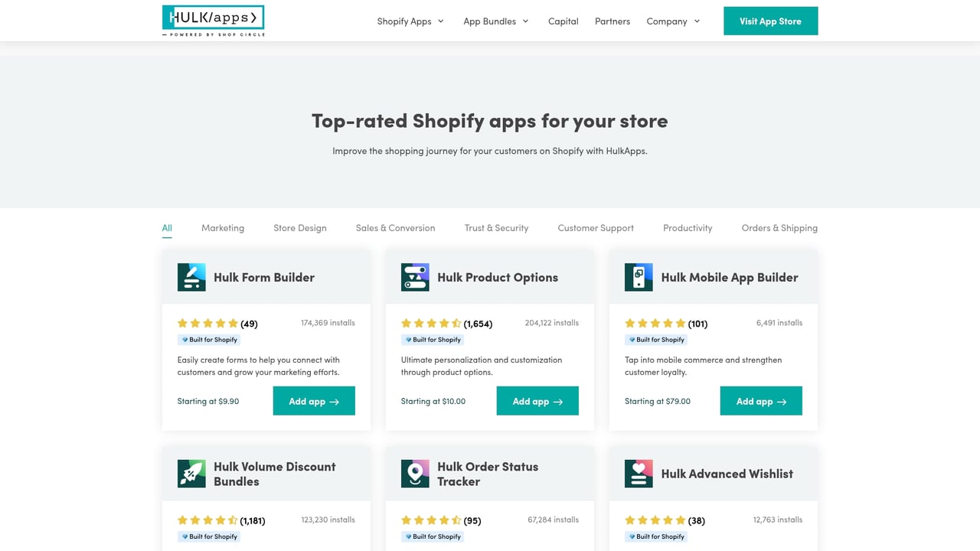Click the Hulk Order Status Tracker icon
The image size is (980, 551).
coord(415,474)
